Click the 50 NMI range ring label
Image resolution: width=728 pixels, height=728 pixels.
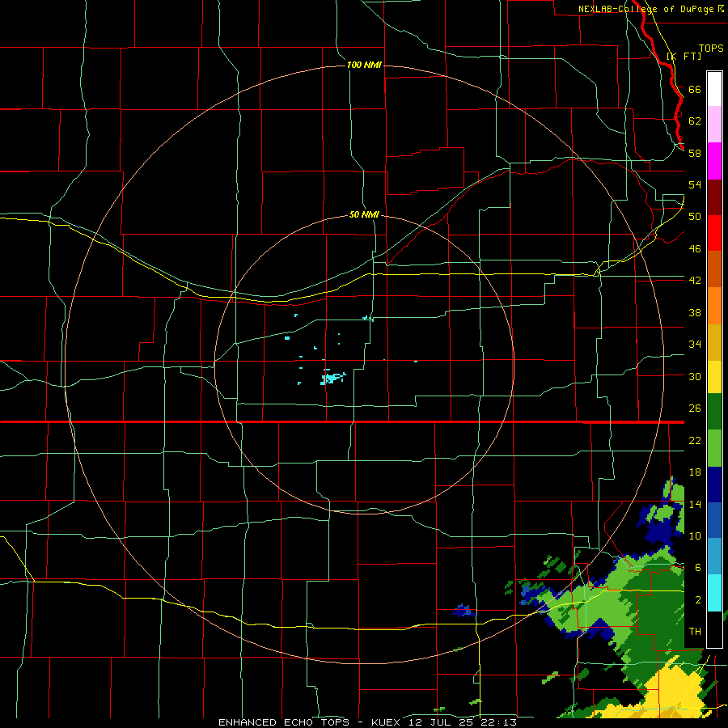point(365,214)
